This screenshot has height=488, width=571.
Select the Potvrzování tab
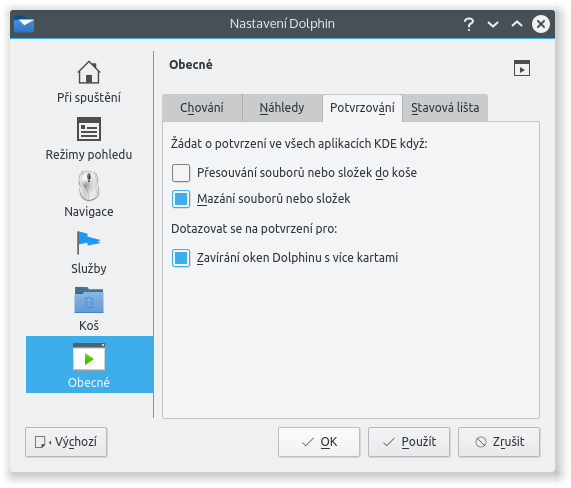pos(362,108)
